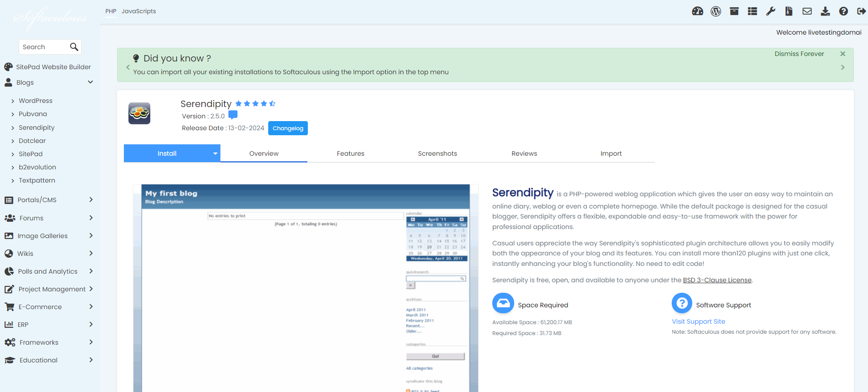868x392 pixels.
Task: Click the zip file backups icon
Action: point(789,11)
